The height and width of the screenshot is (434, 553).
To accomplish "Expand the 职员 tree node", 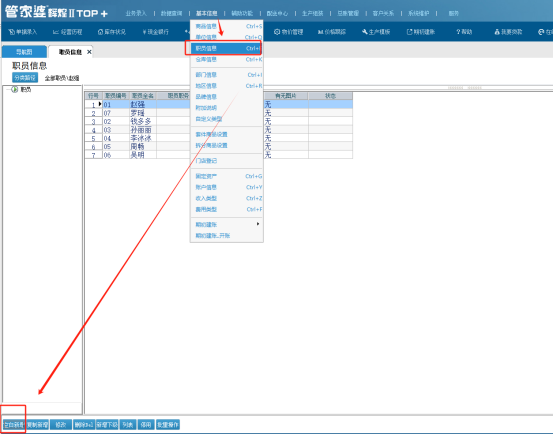I will (14, 90).
